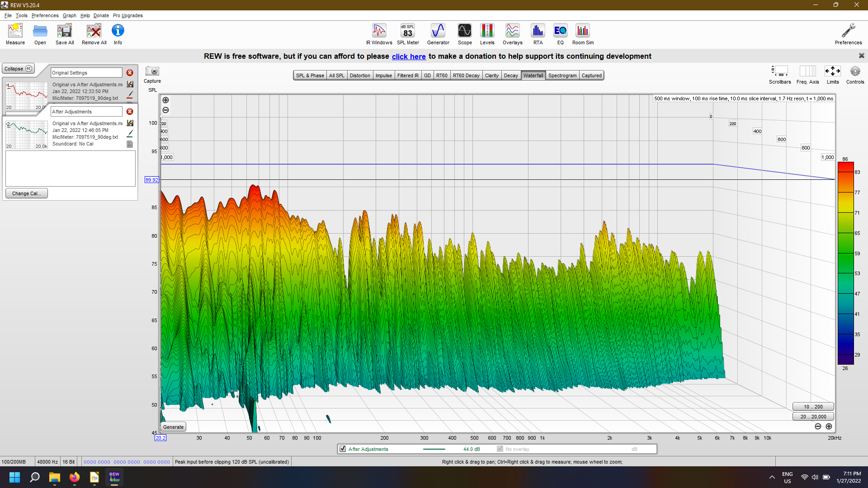
Task: Toggle the Freq. Axis mode
Action: tap(808, 75)
